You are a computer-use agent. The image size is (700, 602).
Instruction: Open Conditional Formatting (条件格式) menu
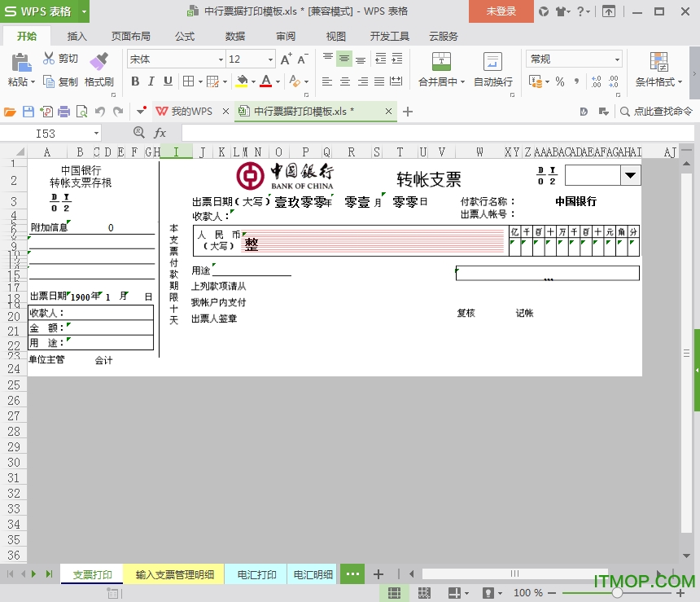(659, 70)
